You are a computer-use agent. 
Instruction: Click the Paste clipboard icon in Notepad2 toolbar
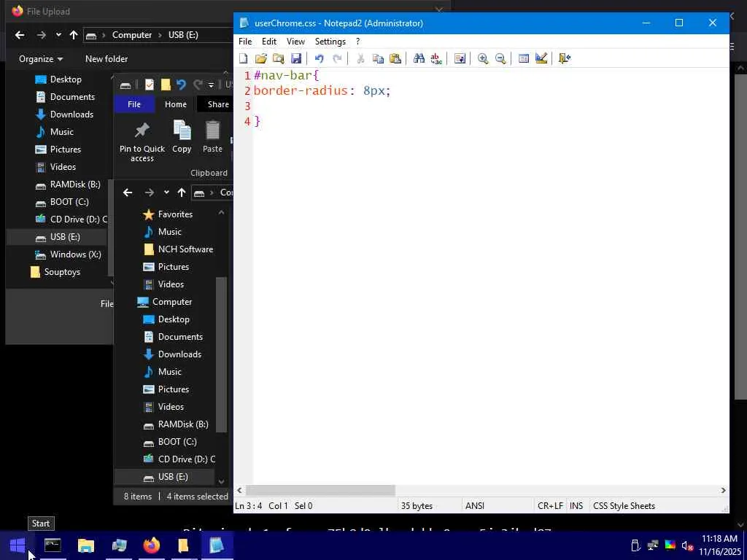pos(395,58)
